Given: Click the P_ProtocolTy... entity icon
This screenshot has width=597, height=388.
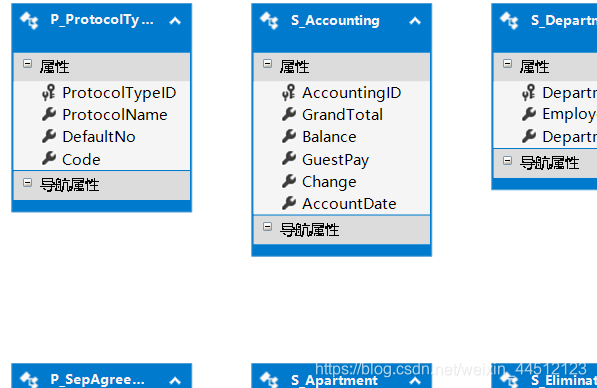Looking at the screenshot, I should [30, 21].
